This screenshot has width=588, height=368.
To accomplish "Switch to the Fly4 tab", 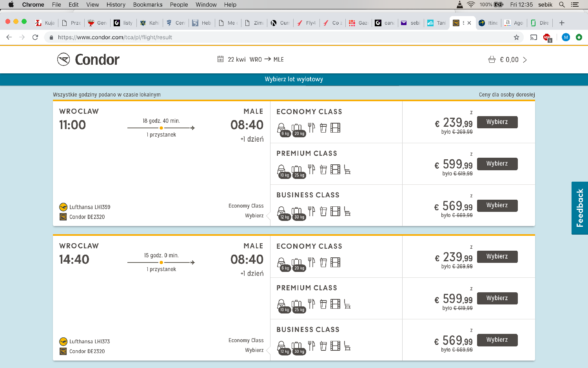I will click(307, 23).
